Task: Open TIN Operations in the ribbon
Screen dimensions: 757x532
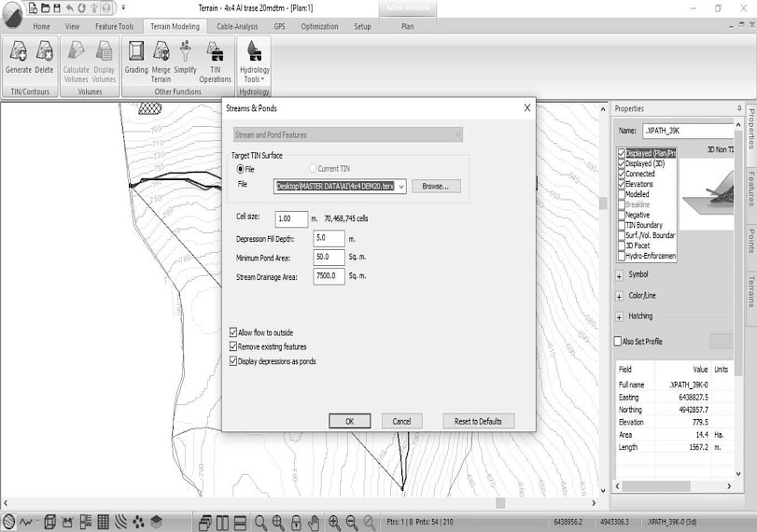Action: click(215, 58)
